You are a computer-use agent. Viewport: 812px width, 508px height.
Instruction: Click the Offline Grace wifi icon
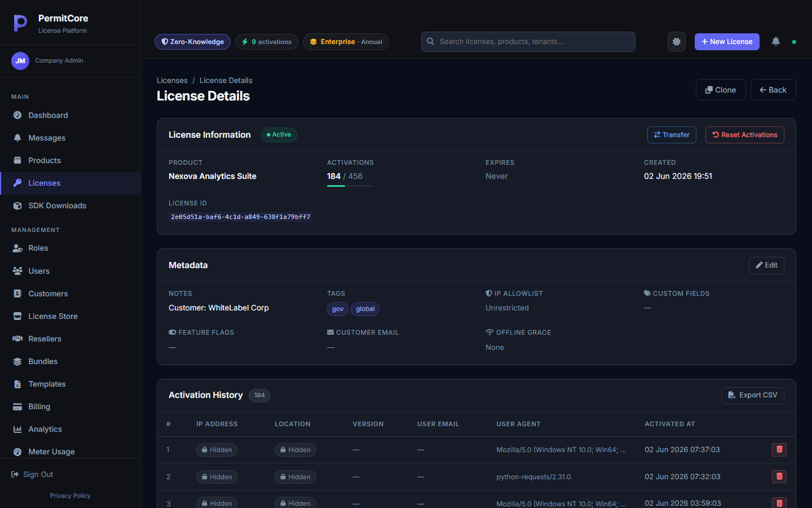click(489, 332)
